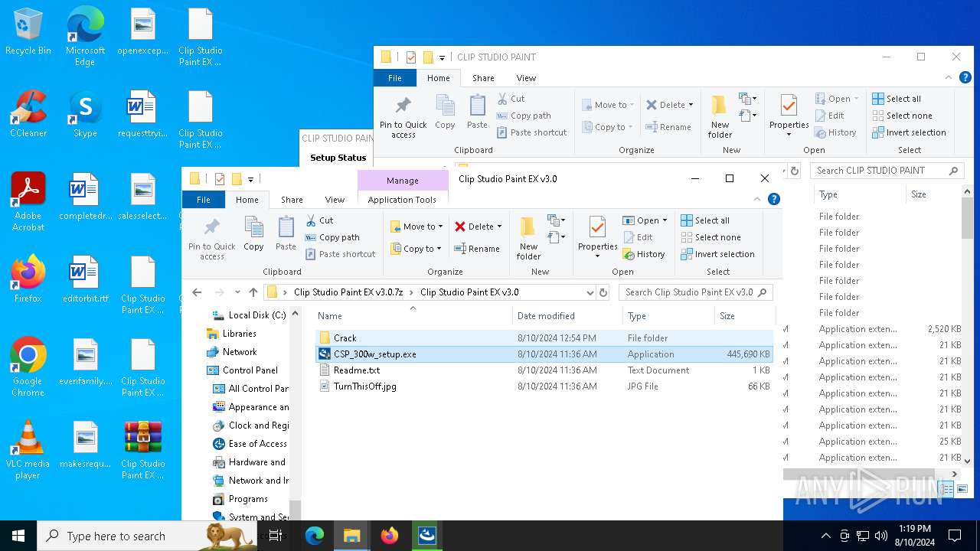The width and height of the screenshot is (980, 551).
Task: Click Select all in the front window ribbon
Action: click(704, 220)
